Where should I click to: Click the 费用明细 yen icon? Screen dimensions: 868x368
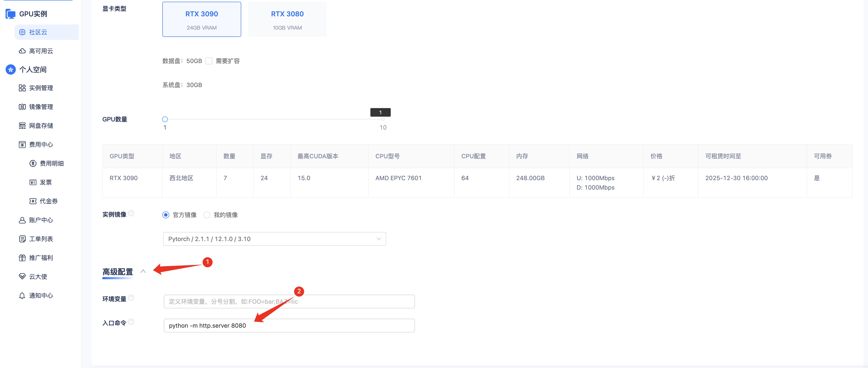(33, 164)
